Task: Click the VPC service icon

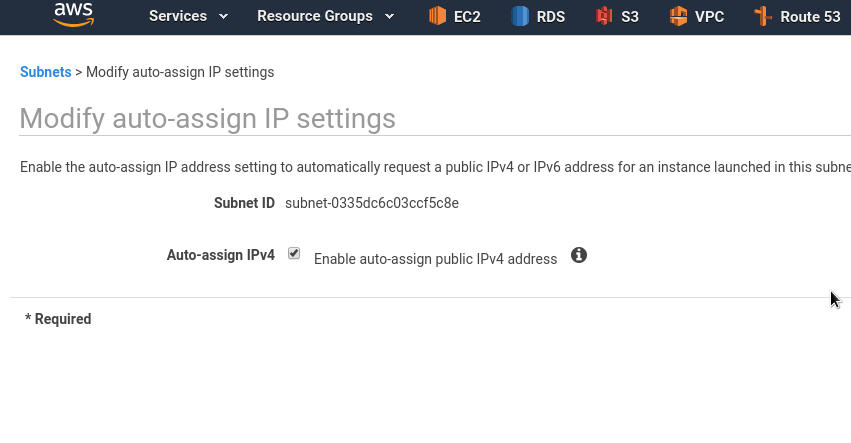Action: click(x=678, y=16)
